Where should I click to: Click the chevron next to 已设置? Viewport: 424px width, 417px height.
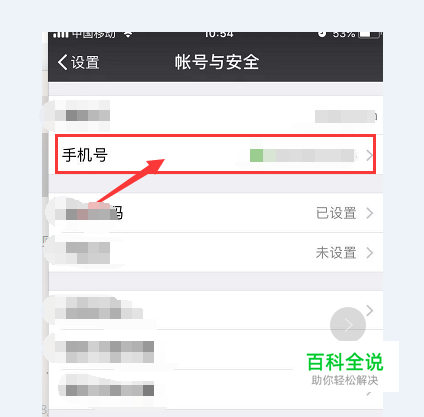point(369,213)
